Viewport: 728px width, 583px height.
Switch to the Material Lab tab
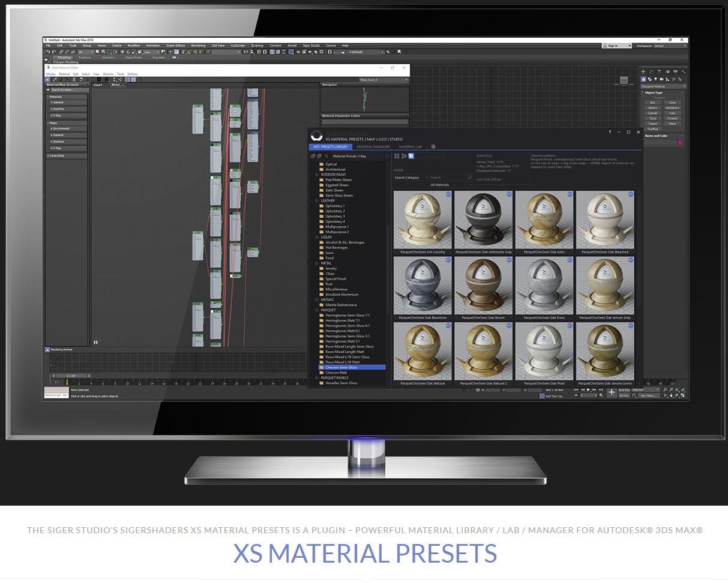[x=411, y=146]
